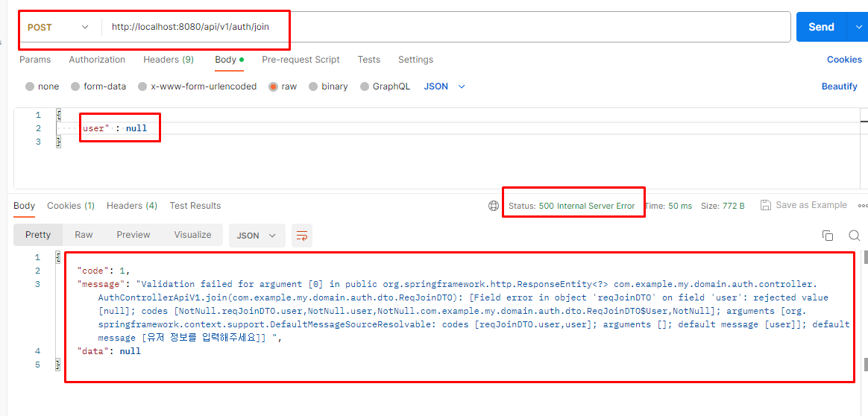Select the response Body tab
This screenshot has height=416, width=868.
click(25, 205)
